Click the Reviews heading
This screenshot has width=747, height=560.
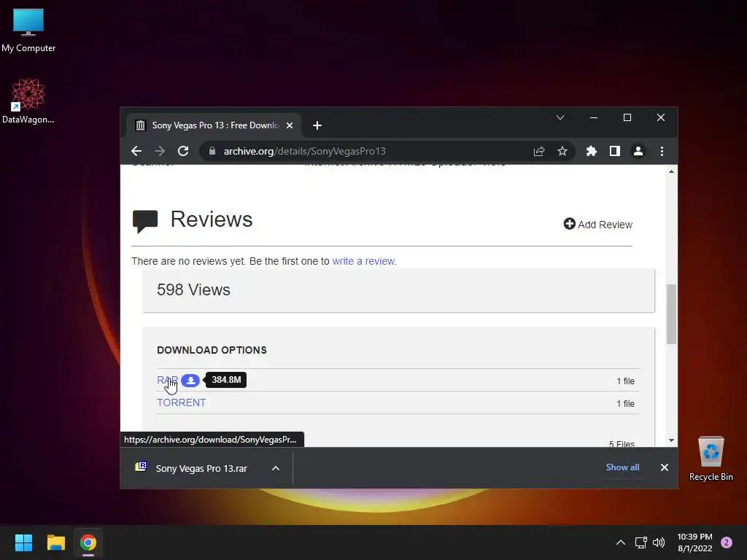(212, 219)
